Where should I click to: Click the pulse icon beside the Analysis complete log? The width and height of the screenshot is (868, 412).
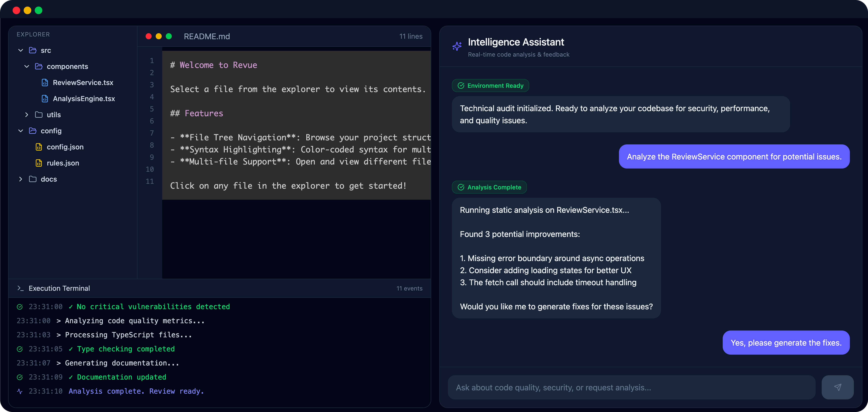pyautogui.click(x=20, y=391)
